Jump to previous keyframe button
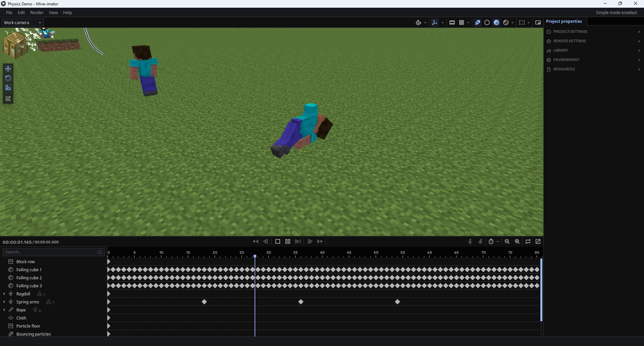644x346 pixels. pos(256,241)
